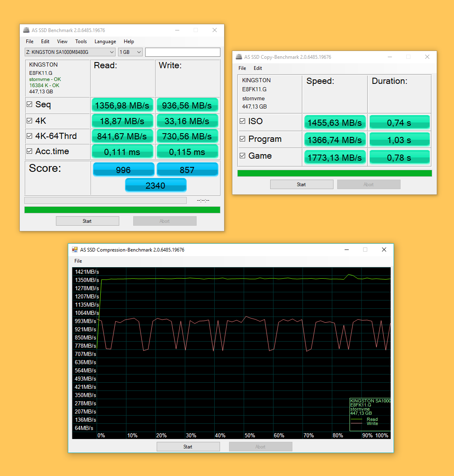Click the Compression-Benchmark title bar app icon

click(x=75, y=250)
